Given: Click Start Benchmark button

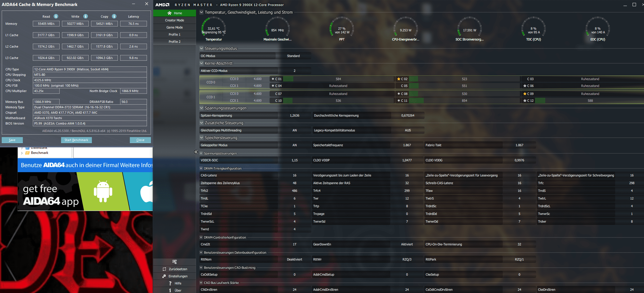Looking at the screenshot, I should click(76, 140).
